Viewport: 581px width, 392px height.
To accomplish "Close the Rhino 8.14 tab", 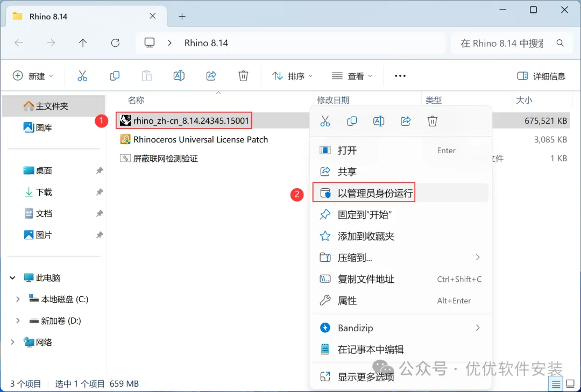I will click(x=153, y=16).
